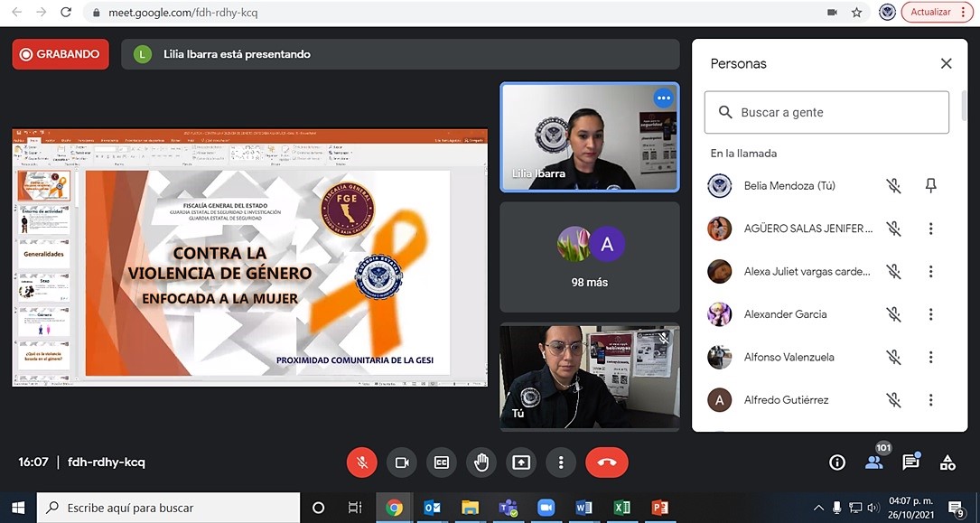Open Lilia Ibarra video tile options

point(664,98)
